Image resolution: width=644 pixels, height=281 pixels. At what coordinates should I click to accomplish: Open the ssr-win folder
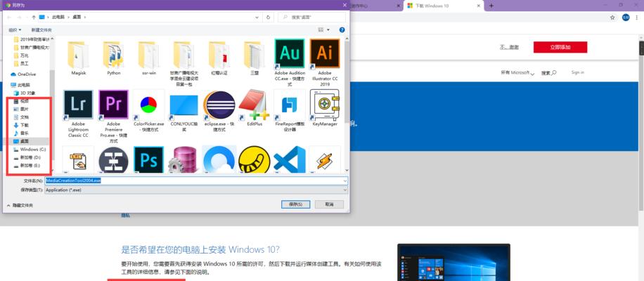click(148, 58)
